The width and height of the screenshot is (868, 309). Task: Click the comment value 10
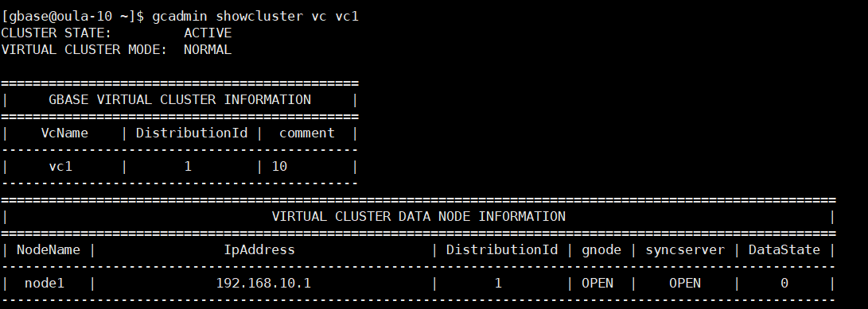279,166
